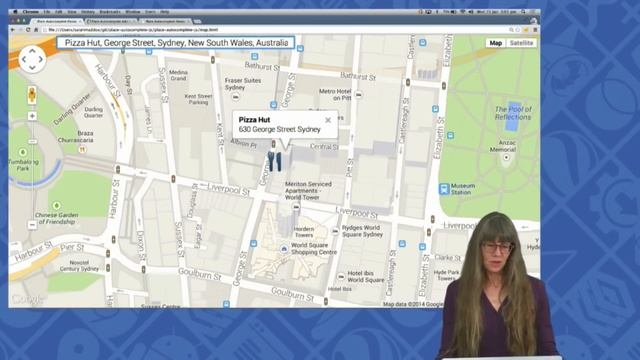Screen dimensions: 640x360
Task: Click the Braza Churrascaria restaurant icon
Action: (82, 149)
